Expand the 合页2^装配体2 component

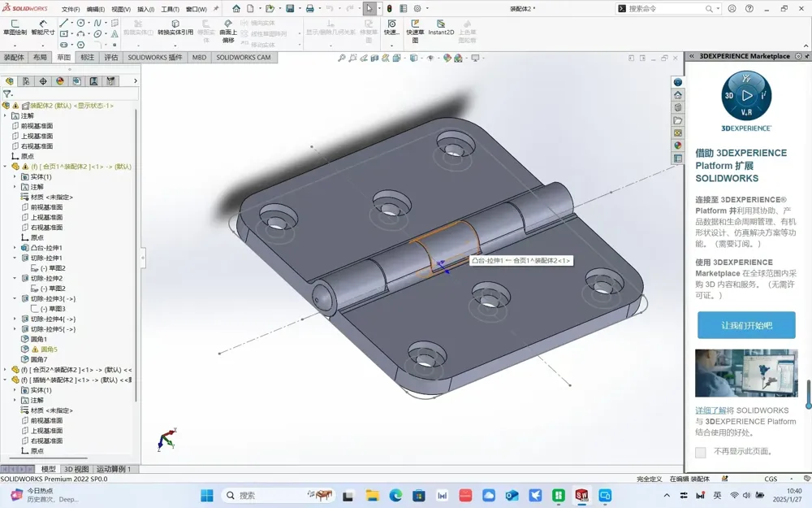click(5, 370)
